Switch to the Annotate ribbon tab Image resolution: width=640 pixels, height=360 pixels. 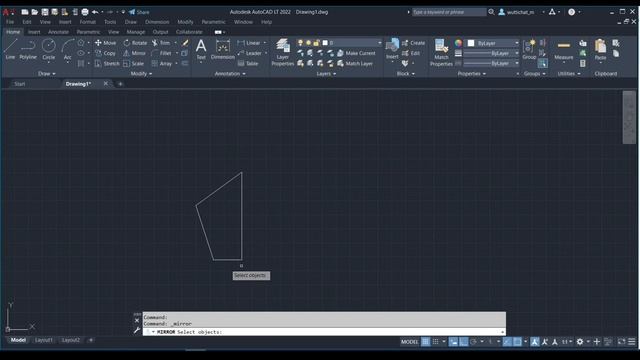[x=58, y=32]
